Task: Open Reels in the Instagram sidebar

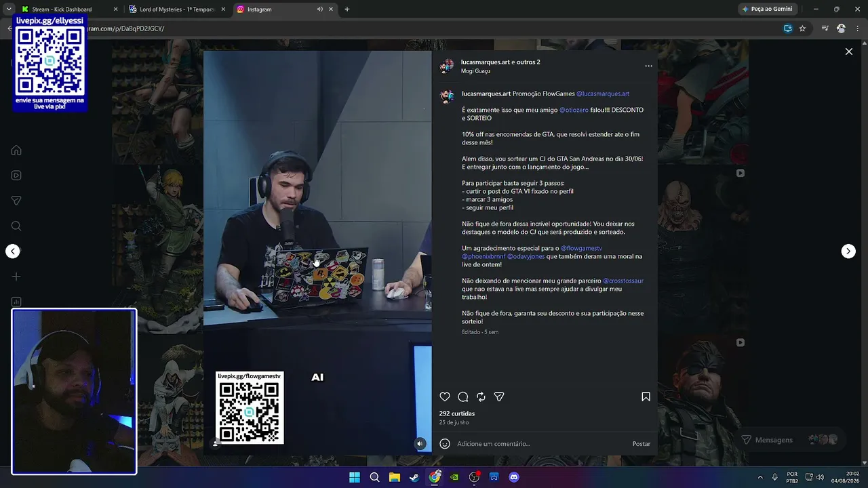Action: [16, 176]
